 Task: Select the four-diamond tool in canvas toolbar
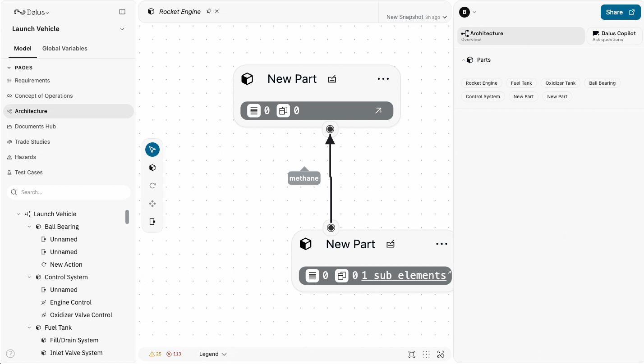(x=152, y=204)
